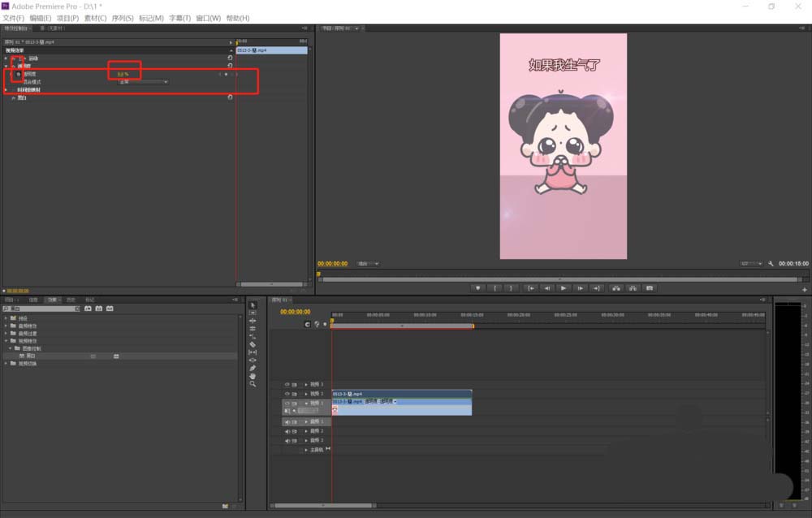This screenshot has width=812, height=518.
Task: Activate the Zoom magnifier tool
Action: coord(253,384)
